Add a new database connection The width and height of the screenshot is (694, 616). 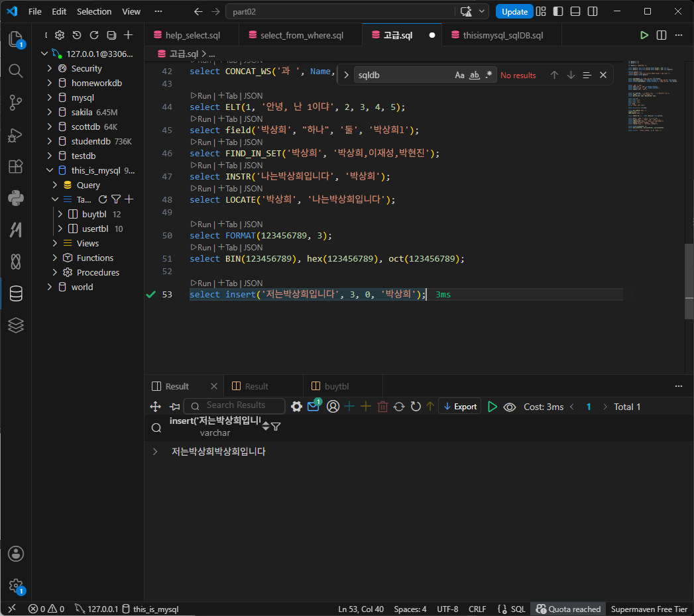click(x=129, y=35)
